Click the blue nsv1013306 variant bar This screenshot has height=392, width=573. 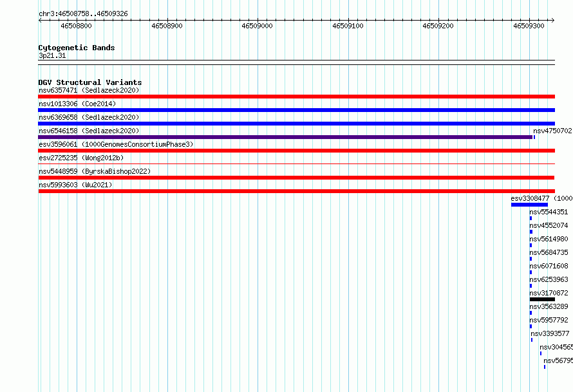296,110
